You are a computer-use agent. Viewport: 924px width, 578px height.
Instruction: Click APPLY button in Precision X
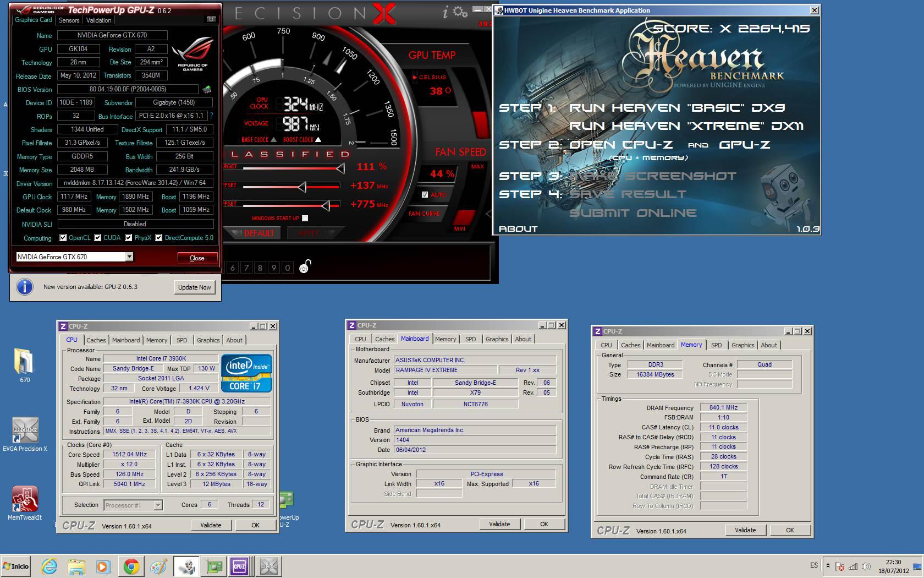coord(309,233)
